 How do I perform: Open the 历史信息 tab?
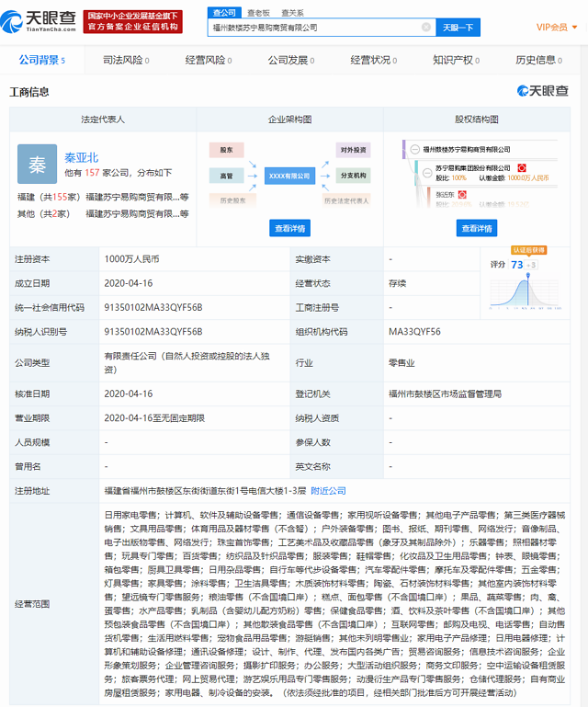pos(538,60)
